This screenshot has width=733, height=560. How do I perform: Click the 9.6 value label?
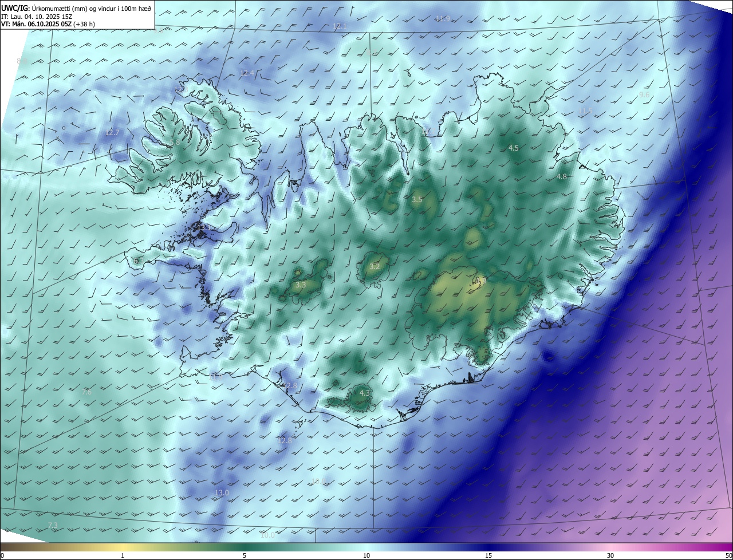pos(644,94)
